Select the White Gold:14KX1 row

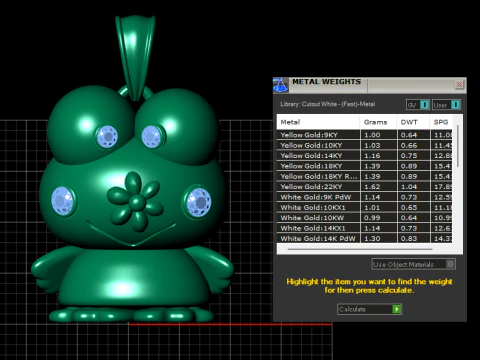[x=364, y=228]
